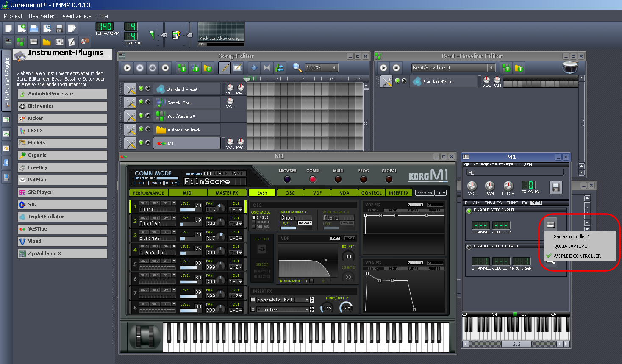Open the 100% zoom level dropdown
The image size is (622, 364).
tap(320, 67)
